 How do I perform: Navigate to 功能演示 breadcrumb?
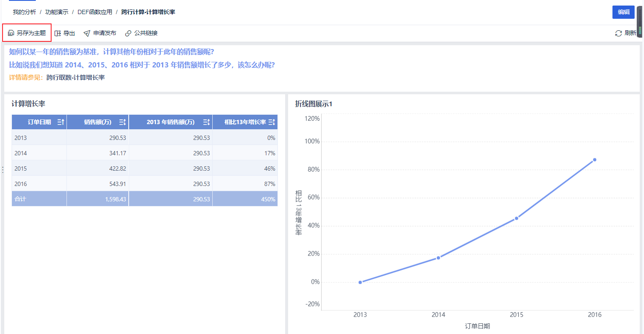coord(57,12)
